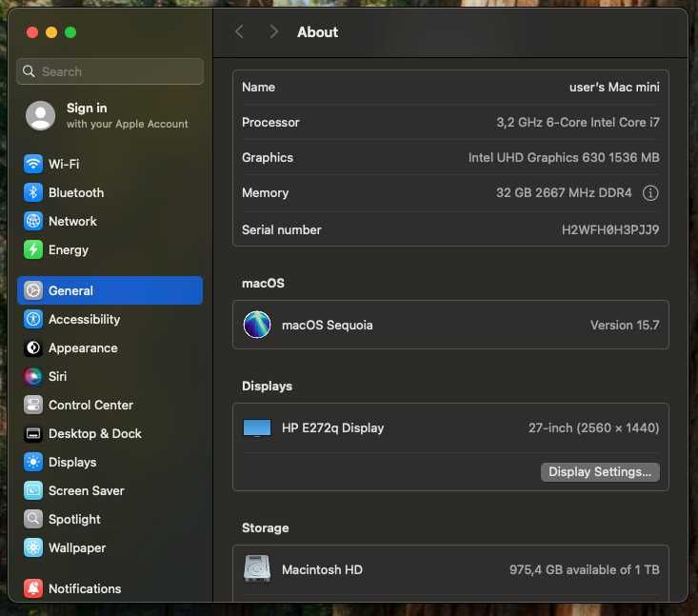Click the red Notifications bell icon
The image size is (698, 616).
pos(33,588)
